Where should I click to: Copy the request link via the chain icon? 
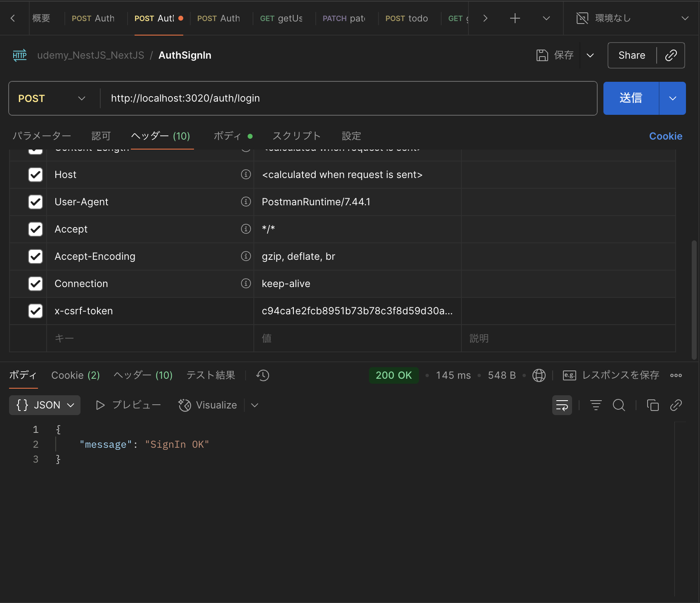[x=671, y=55]
